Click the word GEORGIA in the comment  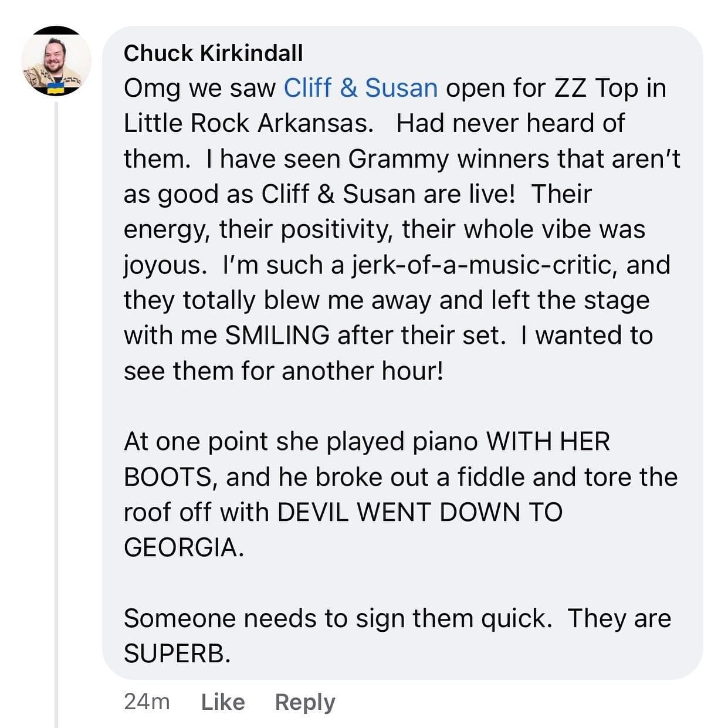click(183, 547)
